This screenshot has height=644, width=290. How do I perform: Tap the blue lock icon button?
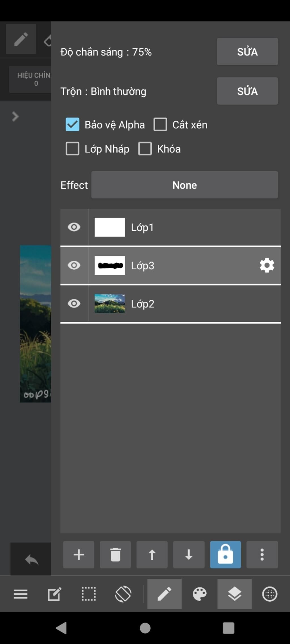225,555
